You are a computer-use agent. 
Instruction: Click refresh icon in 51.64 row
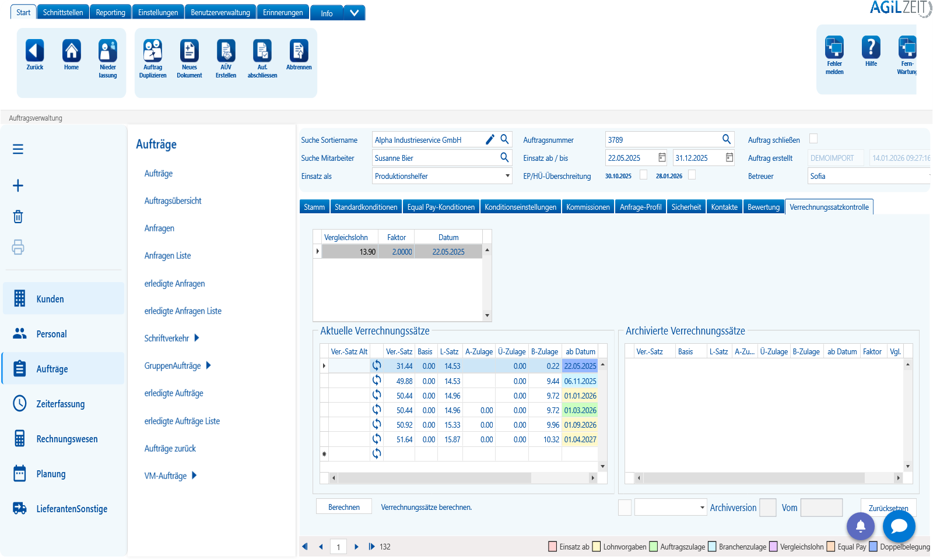(x=377, y=439)
